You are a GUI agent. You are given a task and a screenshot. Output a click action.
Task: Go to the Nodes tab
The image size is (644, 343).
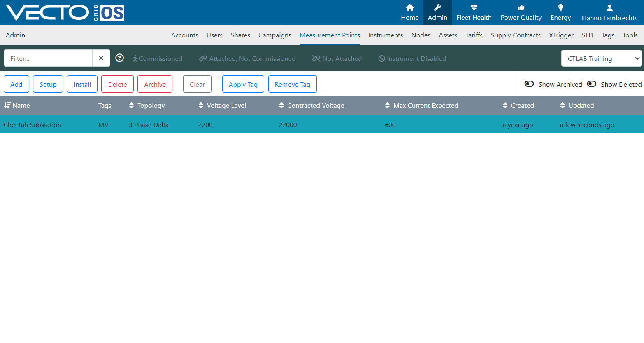pyautogui.click(x=421, y=35)
